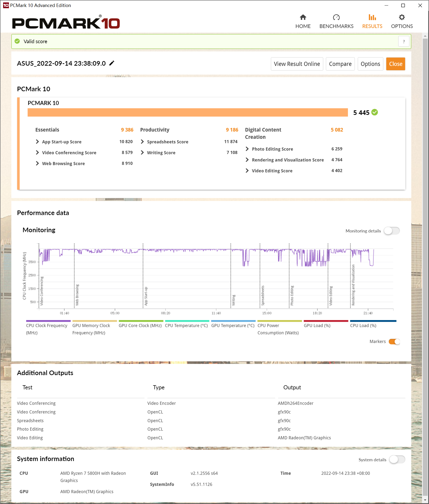Edit the result name with pencil icon

point(112,63)
